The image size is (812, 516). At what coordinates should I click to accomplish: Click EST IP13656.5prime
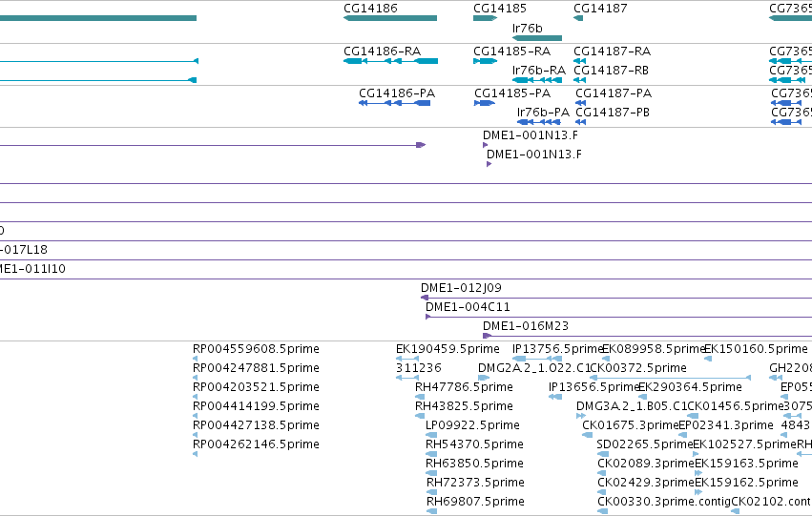tap(594, 387)
